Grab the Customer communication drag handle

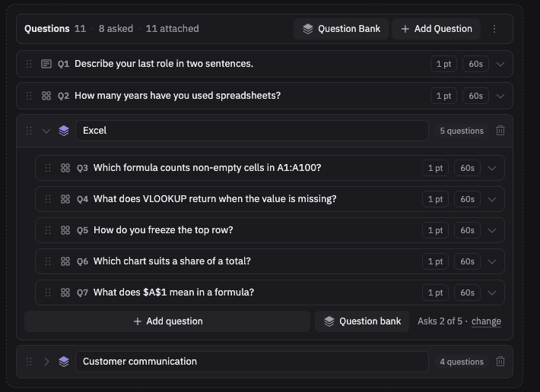pos(29,362)
